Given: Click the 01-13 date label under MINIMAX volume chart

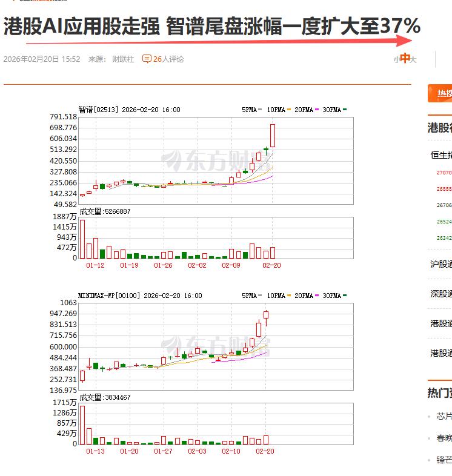Looking at the screenshot, I should pyautogui.click(x=95, y=451).
